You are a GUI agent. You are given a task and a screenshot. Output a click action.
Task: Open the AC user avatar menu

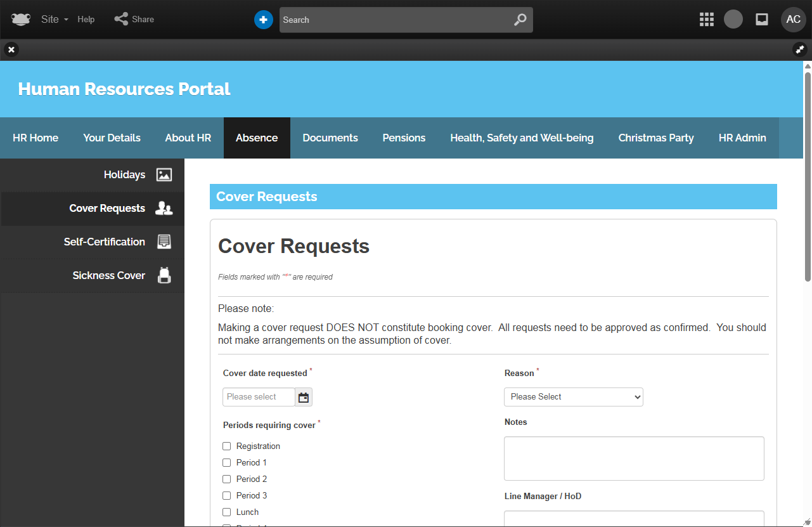[x=793, y=20]
